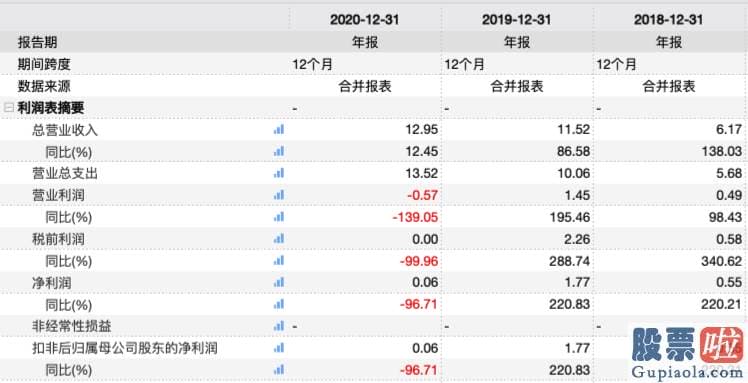Open chart icon for 总营业收入 row
The width and height of the screenshot is (748, 383).
(279, 129)
